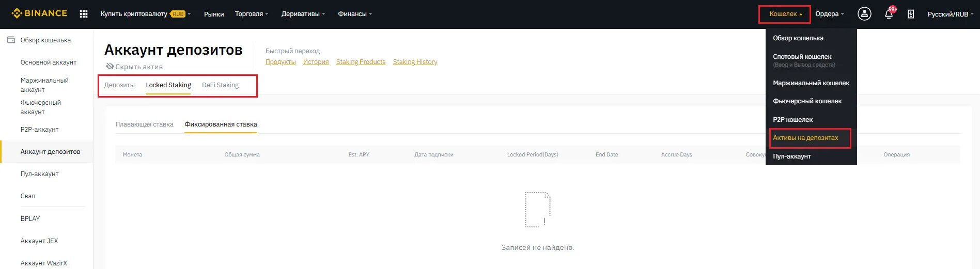Select Фьючерсный кошелек in dropdown

point(807,101)
